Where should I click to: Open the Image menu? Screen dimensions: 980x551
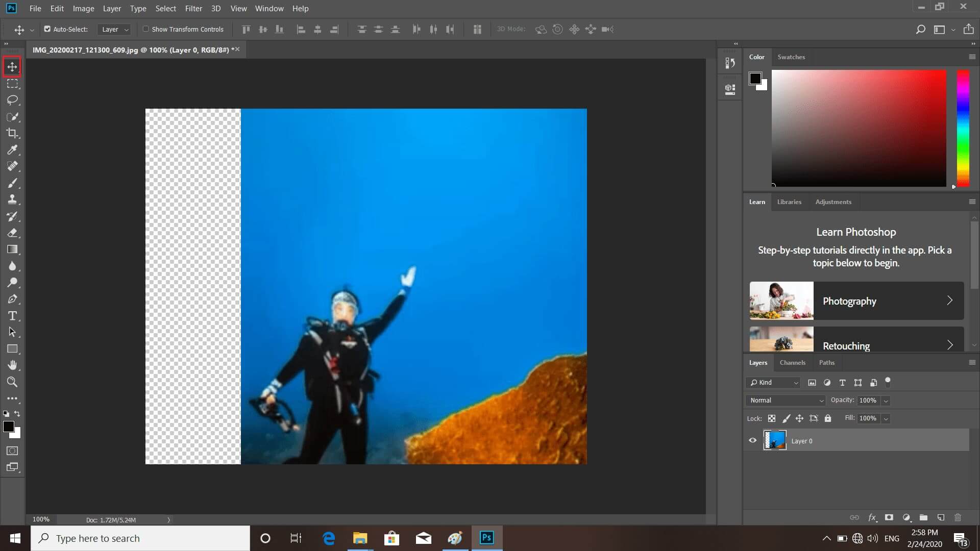[x=83, y=8]
